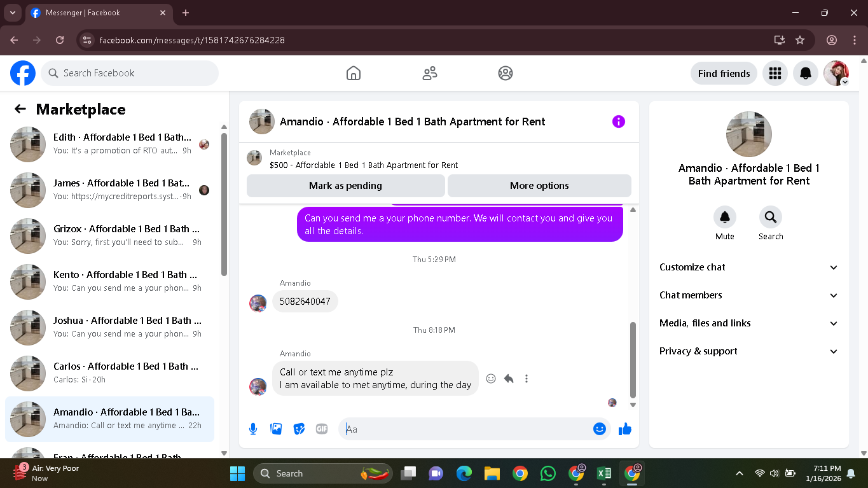Record a voice clip with microphone icon
868x488 pixels.
(x=253, y=429)
